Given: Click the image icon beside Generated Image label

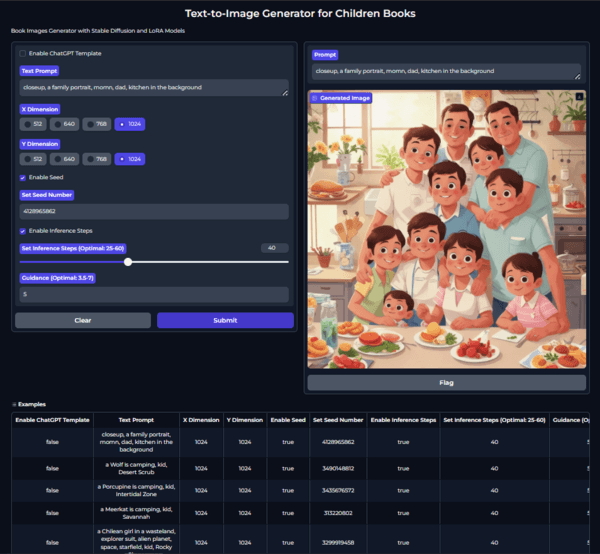Looking at the screenshot, I should pos(315,98).
